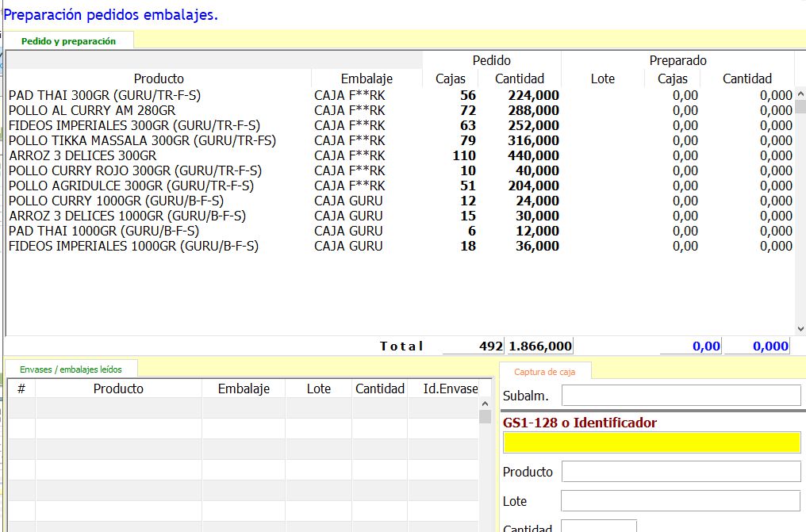Click the Lote field in capture panel
This screenshot has width=806, height=532.
[x=680, y=501]
